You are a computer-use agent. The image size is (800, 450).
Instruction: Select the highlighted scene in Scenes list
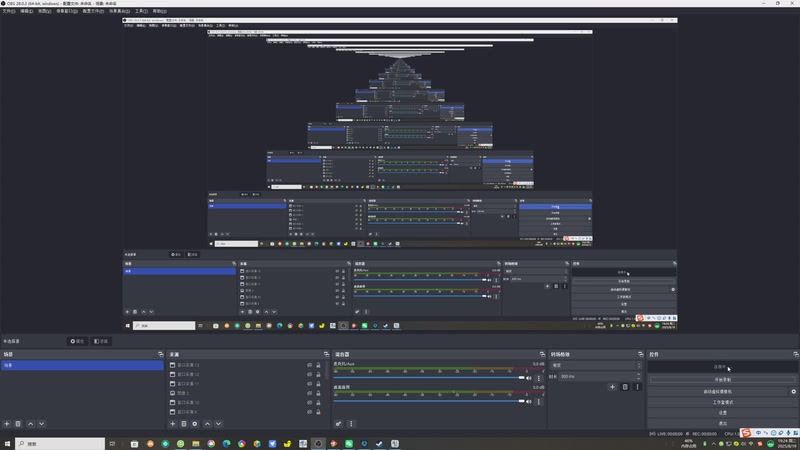point(82,365)
